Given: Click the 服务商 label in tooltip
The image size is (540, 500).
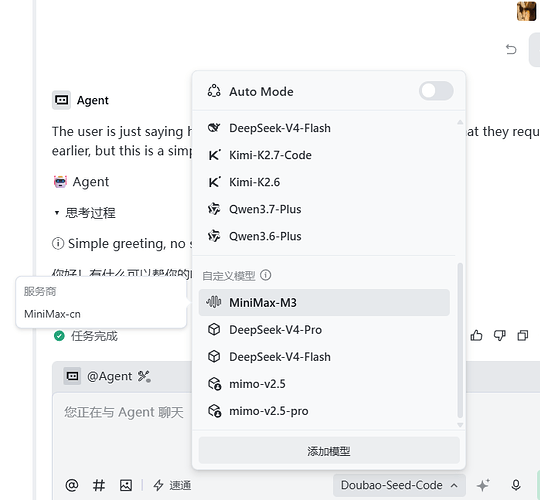Looking at the screenshot, I should [40, 291].
